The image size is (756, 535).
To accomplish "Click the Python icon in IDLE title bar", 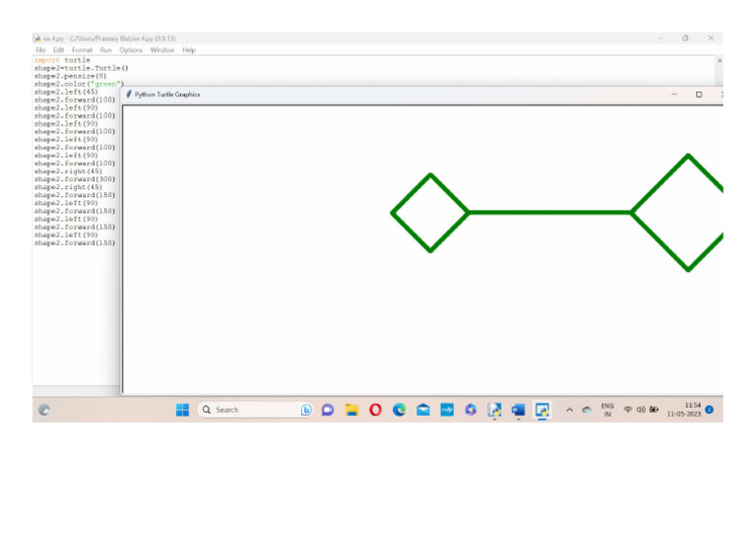I will pos(37,38).
